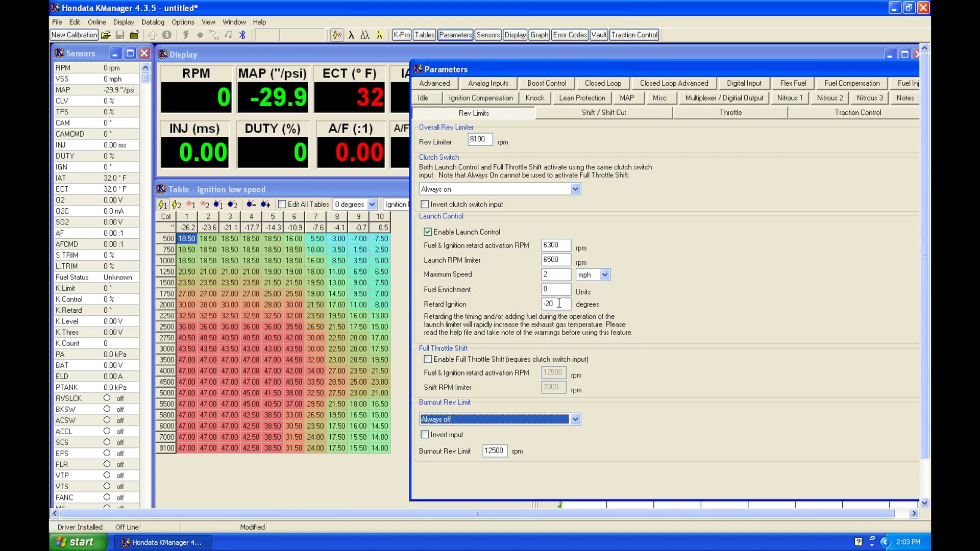
Task: Click the save calibration disk icon
Action: 120,35
